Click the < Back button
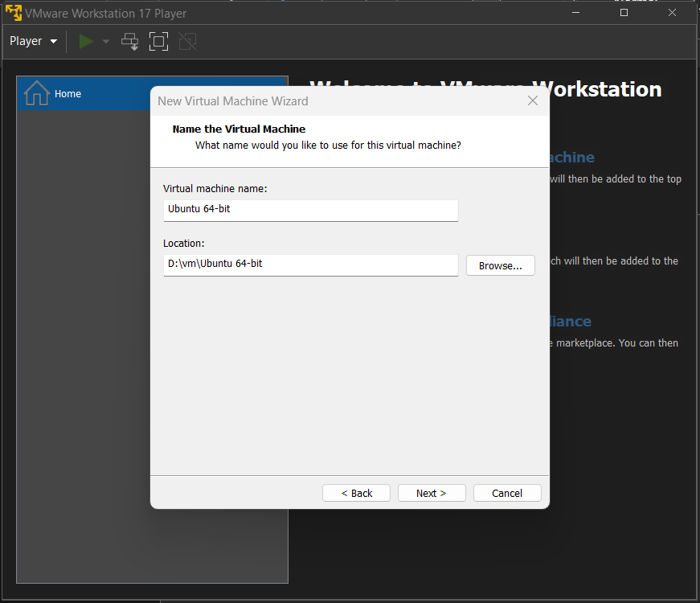This screenshot has height=603, width=700. [356, 493]
